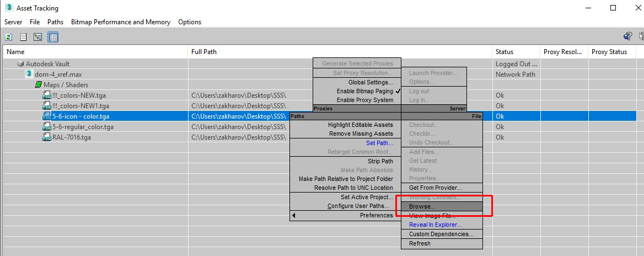Screen dimensions: 644x256
Task: Choose Configure User Paths... entry
Action: tap(358, 206)
